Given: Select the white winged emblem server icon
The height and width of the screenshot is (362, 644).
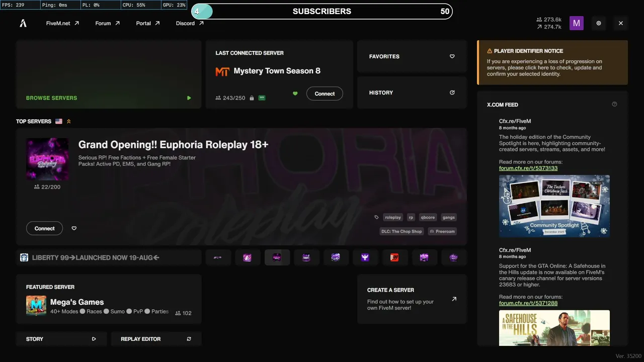Looking at the screenshot, I should (x=365, y=257).
